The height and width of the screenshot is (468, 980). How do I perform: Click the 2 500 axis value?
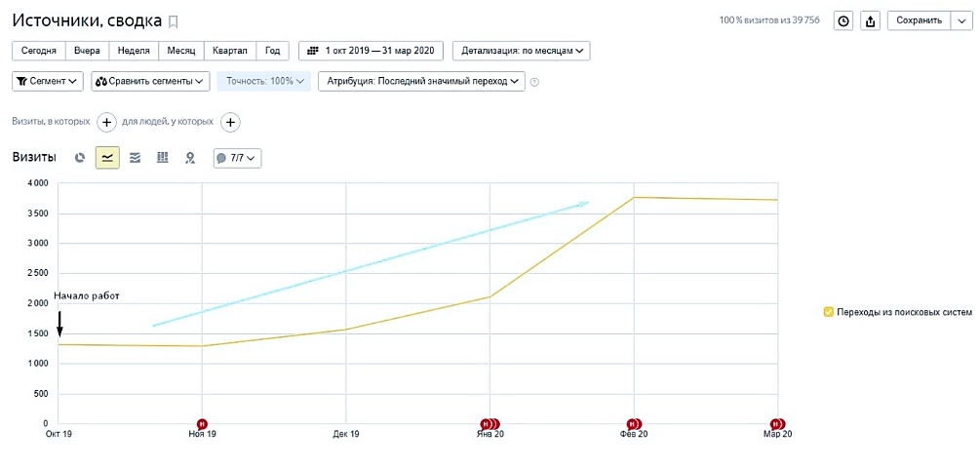pyautogui.click(x=37, y=273)
